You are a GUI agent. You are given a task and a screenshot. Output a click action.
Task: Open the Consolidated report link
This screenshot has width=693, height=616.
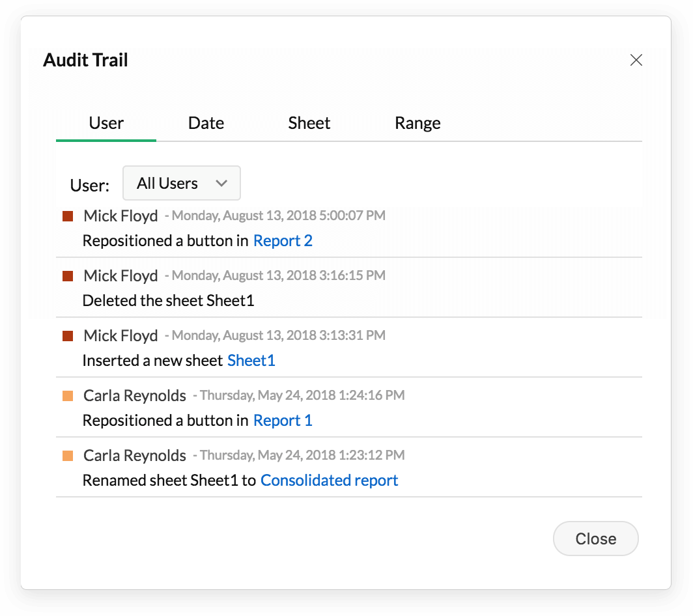[x=329, y=480]
